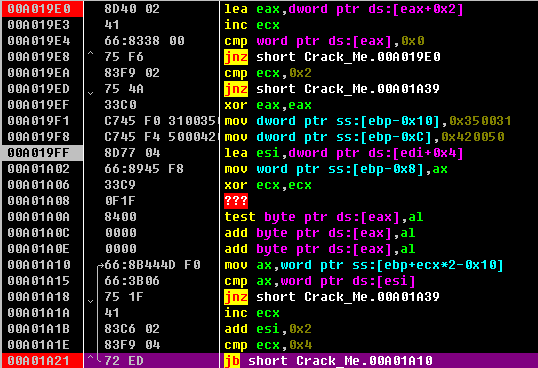Select mov [ebp-0x10],0x350031 instruction
Screen dimensions: 538x368
[368, 121]
